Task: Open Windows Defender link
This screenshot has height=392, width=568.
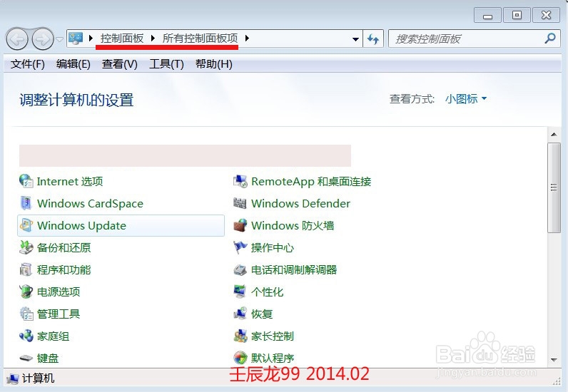Action: [300, 203]
